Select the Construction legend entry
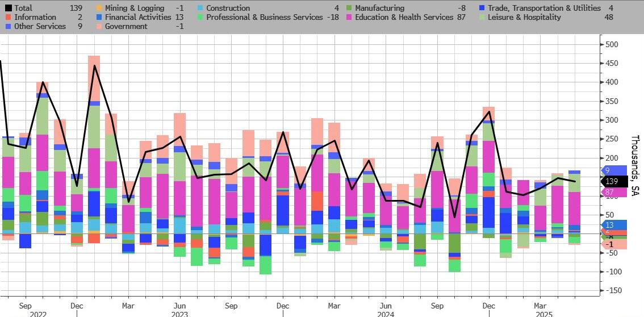The height and width of the screenshot is (317, 644). coord(228,8)
